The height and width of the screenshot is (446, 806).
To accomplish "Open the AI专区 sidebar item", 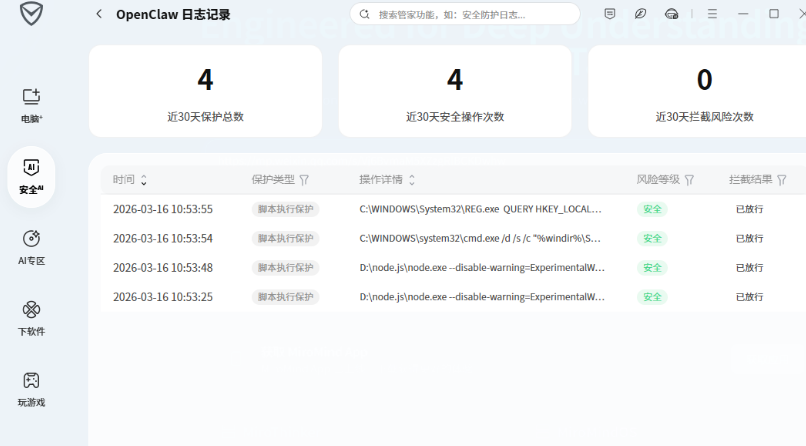I will pos(31,247).
